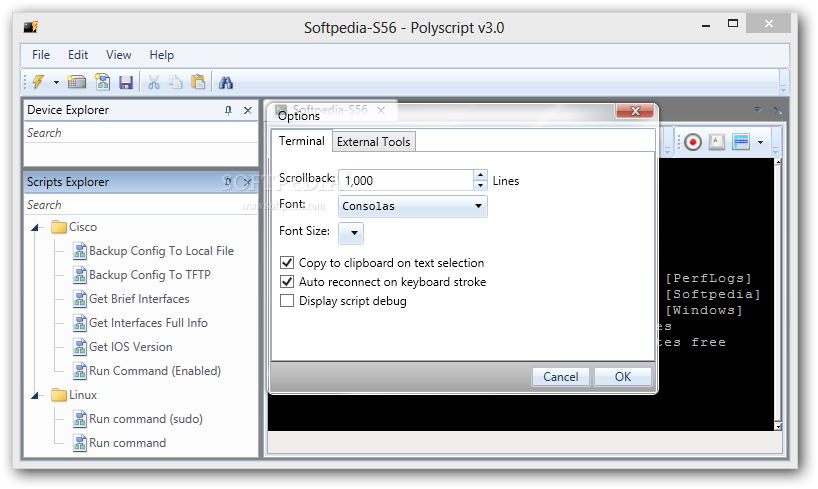
Task: Select Run Command (Enabled) script
Action: (x=155, y=371)
